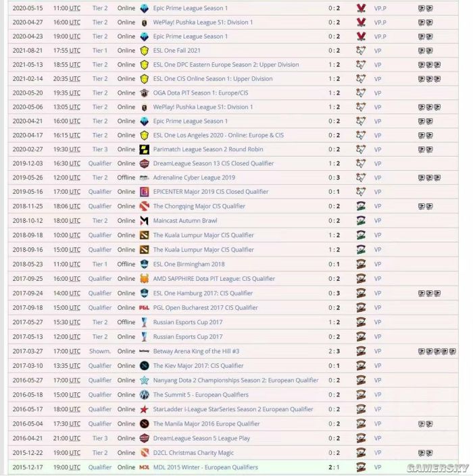Click the WePlay Pushka League icon in the 2020-04-27 row
Viewport: 473px width, 476px height.
[x=145, y=22]
